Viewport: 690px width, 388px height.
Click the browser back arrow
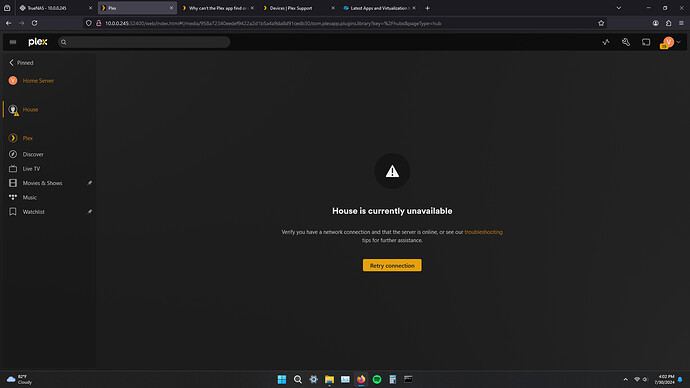[x=9, y=23]
